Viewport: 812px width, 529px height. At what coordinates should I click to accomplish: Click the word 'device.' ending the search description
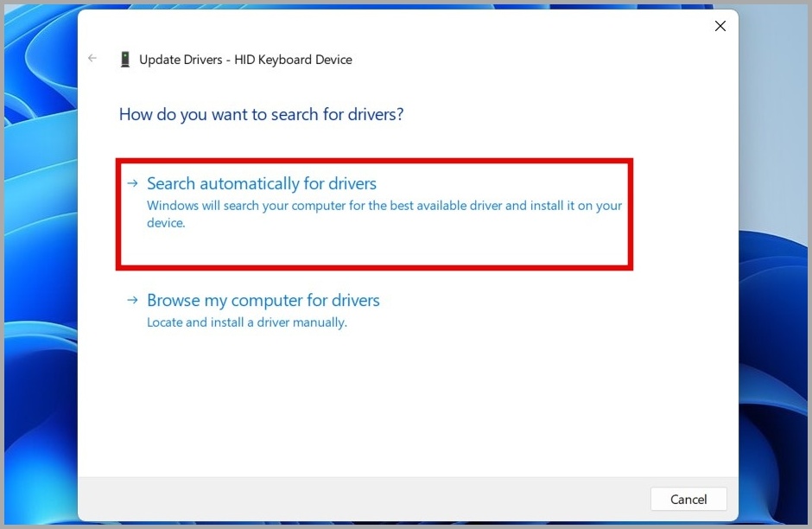coord(166,223)
